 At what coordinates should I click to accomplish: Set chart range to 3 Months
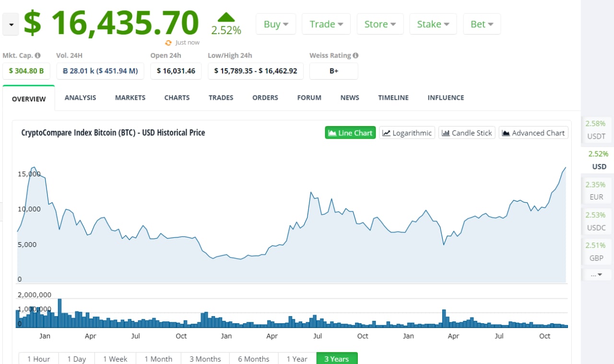click(x=205, y=359)
